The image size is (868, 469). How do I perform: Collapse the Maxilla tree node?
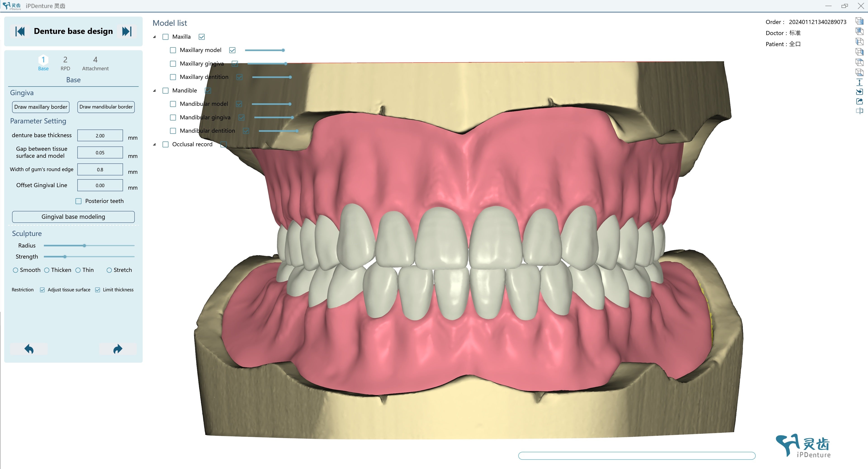click(155, 37)
